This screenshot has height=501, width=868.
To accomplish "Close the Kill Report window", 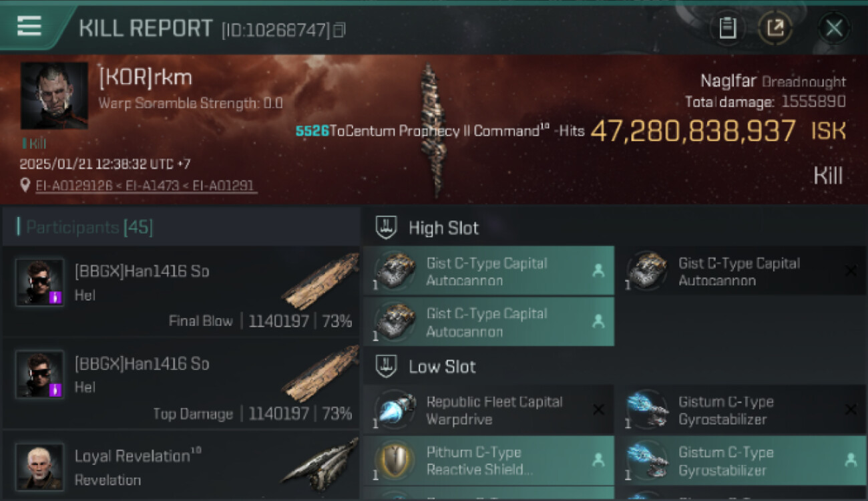I will [x=834, y=28].
